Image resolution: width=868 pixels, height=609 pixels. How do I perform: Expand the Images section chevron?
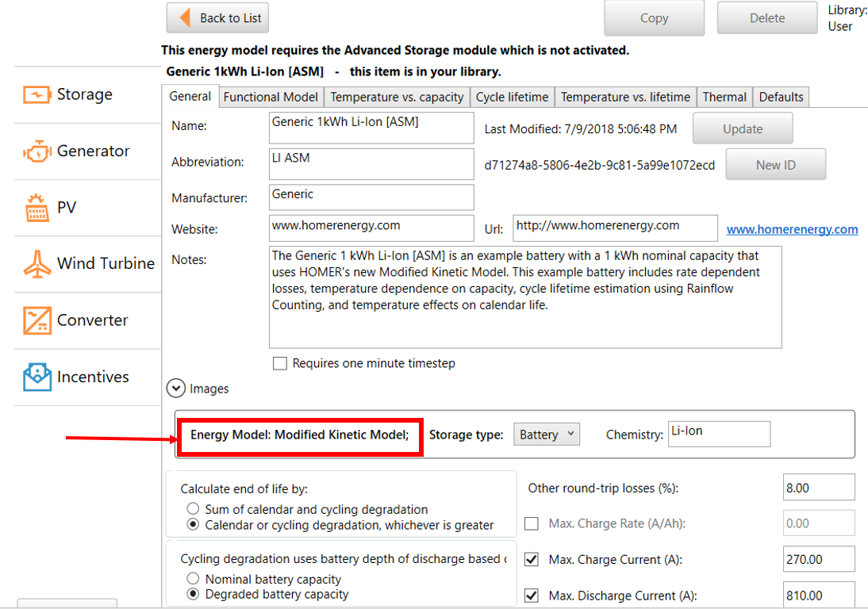(x=176, y=389)
